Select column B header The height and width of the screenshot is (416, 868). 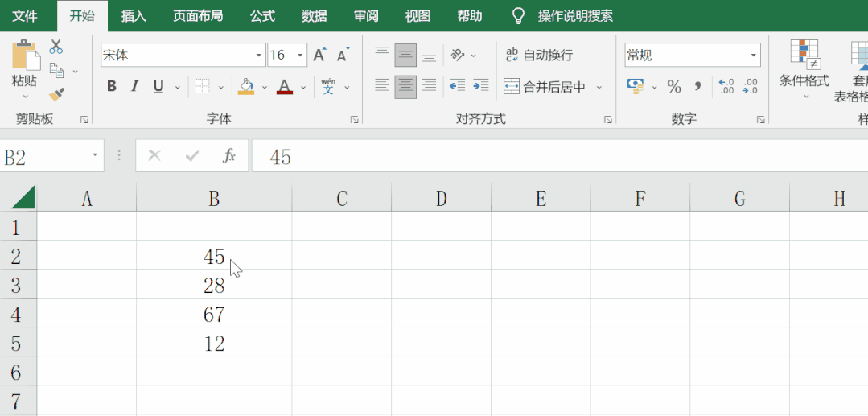pos(214,198)
